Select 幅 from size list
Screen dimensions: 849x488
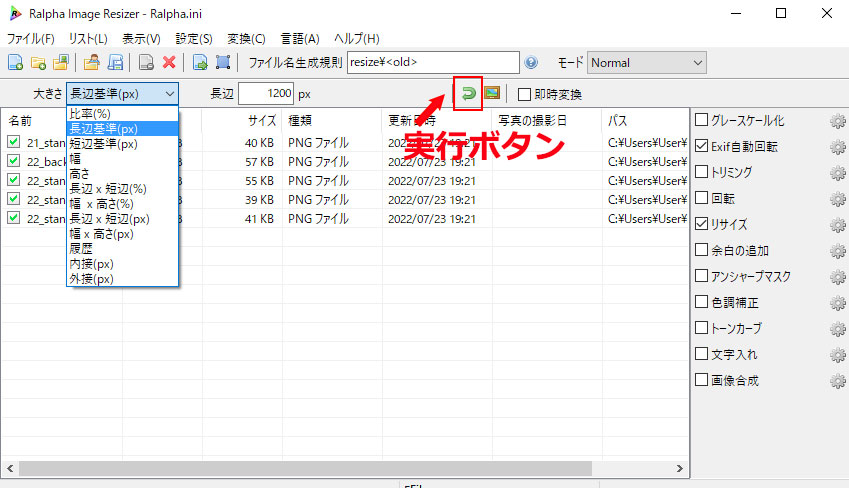(x=122, y=159)
